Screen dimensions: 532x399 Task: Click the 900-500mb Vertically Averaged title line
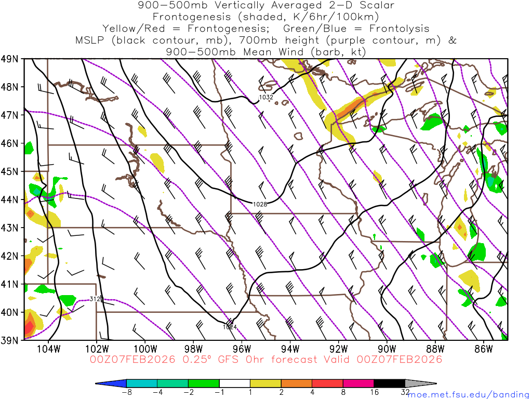coord(265,5)
